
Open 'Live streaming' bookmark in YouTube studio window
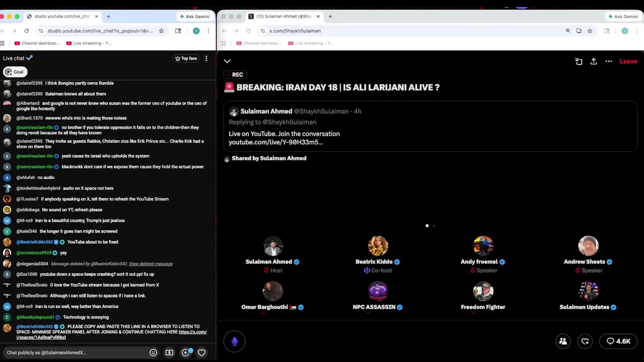click(x=89, y=43)
